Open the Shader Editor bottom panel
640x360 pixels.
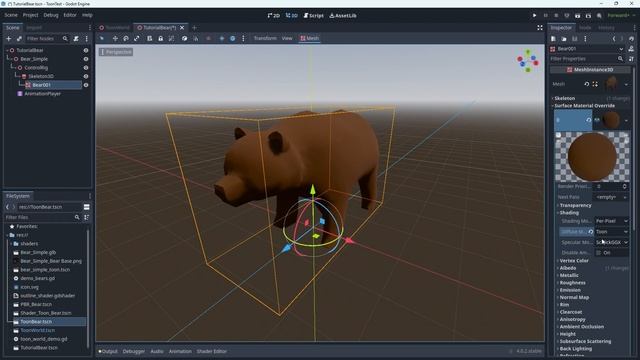tap(211, 351)
